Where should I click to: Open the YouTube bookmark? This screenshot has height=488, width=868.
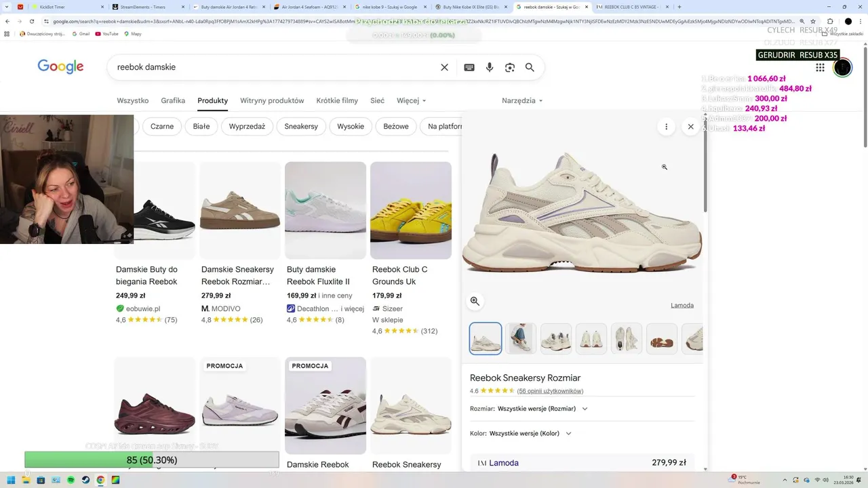(107, 33)
